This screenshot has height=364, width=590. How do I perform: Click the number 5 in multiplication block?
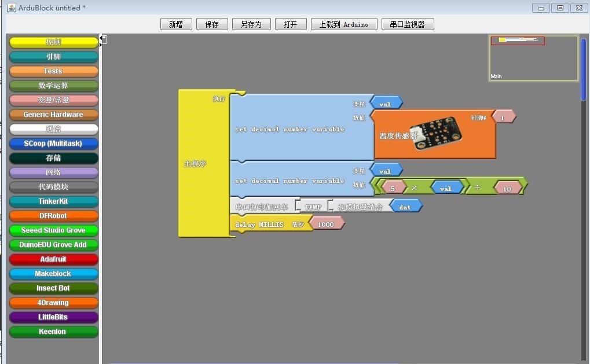394,187
